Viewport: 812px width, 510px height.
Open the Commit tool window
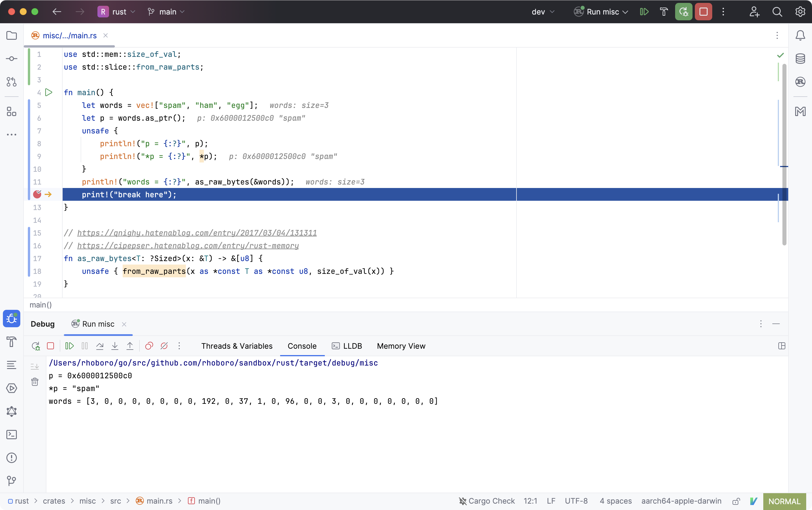(x=12, y=59)
